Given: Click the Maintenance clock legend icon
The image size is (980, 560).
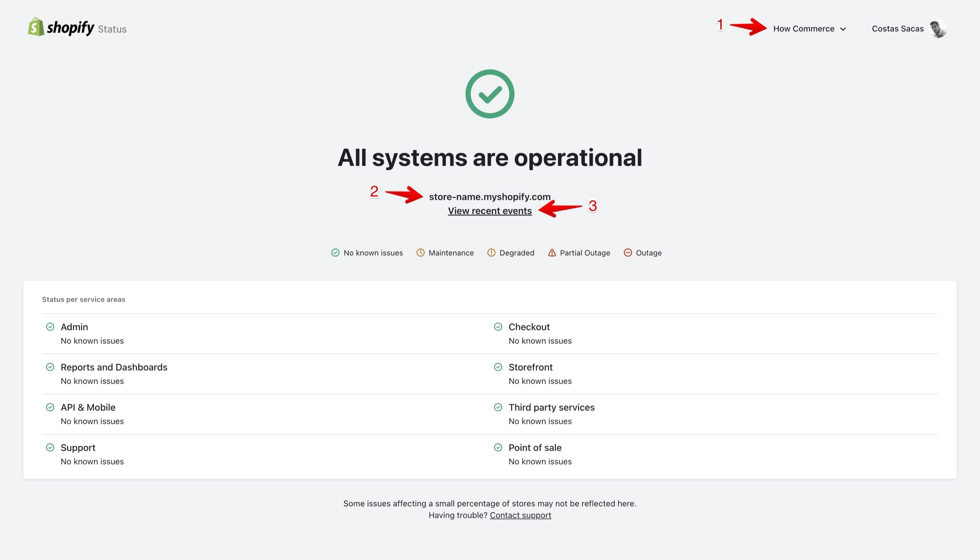Looking at the screenshot, I should tap(421, 253).
